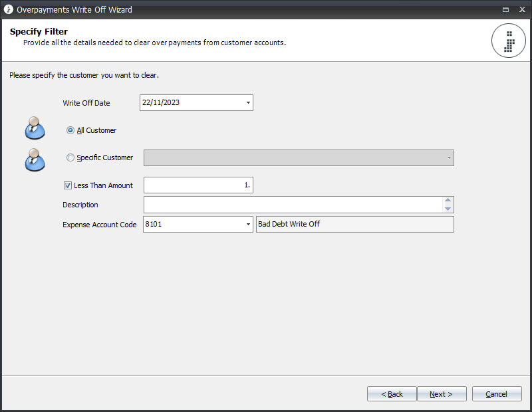
Task: Open the Write Off Date dropdown calendar
Action: pos(248,103)
